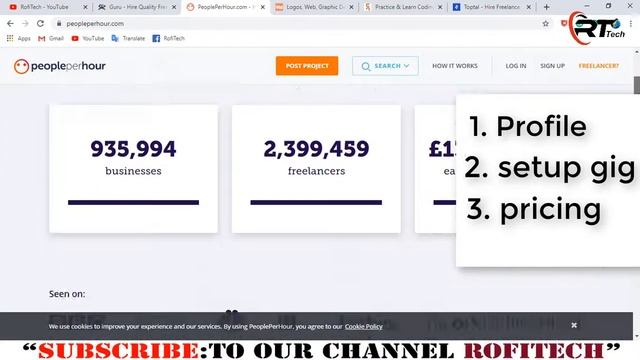640x360 pixels.
Task: Close the PeoplePerHour tab
Action: (263, 7)
